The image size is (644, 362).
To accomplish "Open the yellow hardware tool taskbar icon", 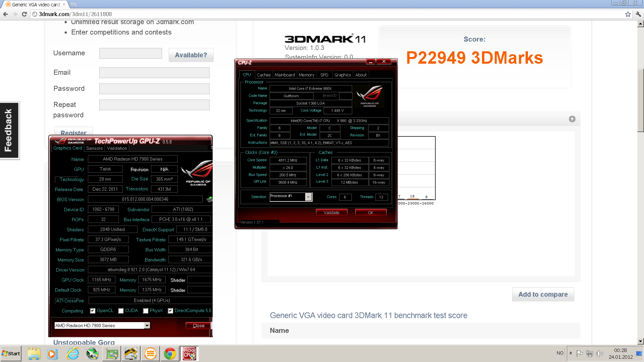I will (x=131, y=354).
